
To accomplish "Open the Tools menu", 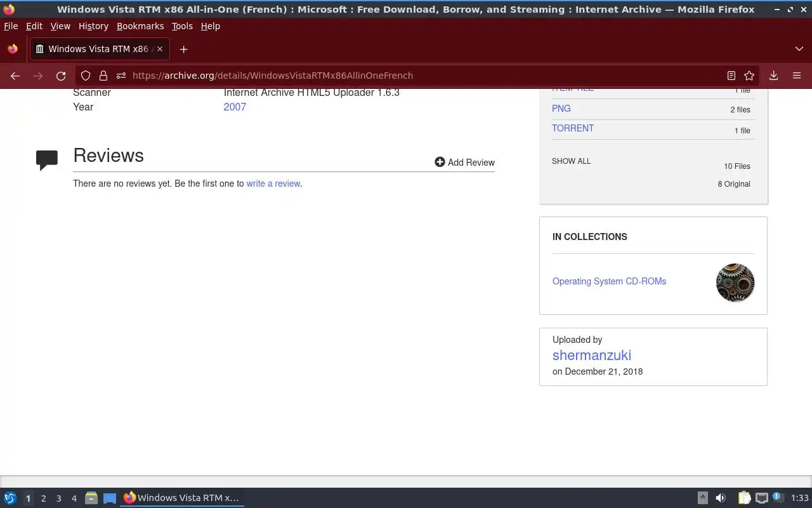I will coord(182,26).
